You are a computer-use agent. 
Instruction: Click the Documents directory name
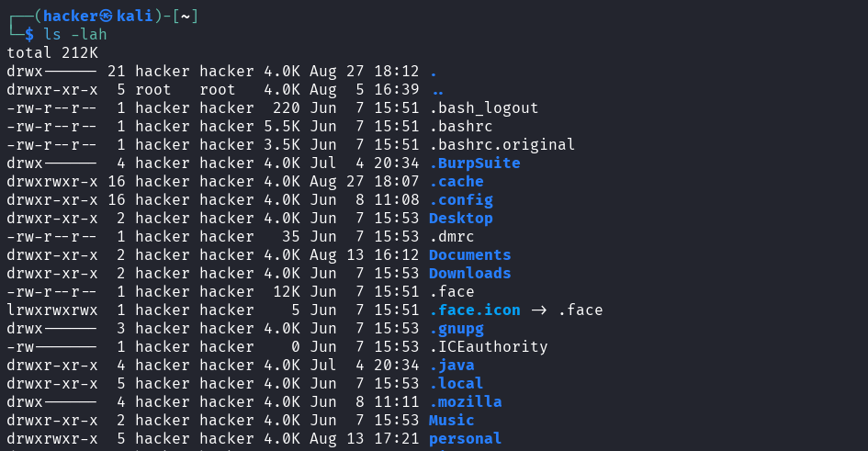(469, 254)
